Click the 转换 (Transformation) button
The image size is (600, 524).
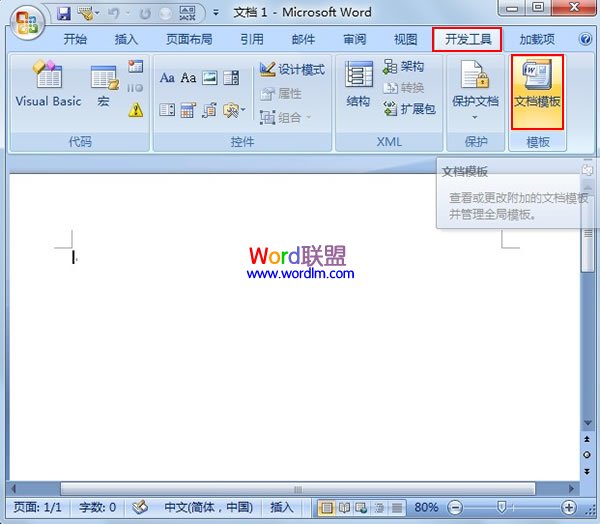[403, 88]
